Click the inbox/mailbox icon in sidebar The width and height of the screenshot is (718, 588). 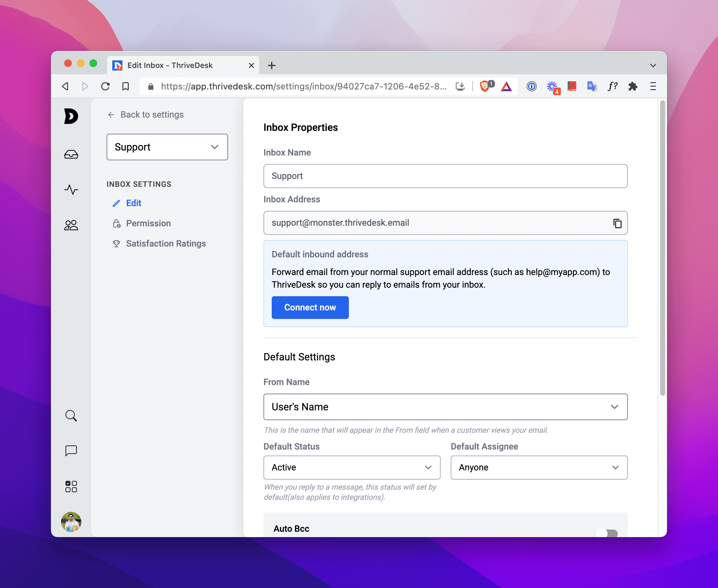(71, 154)
